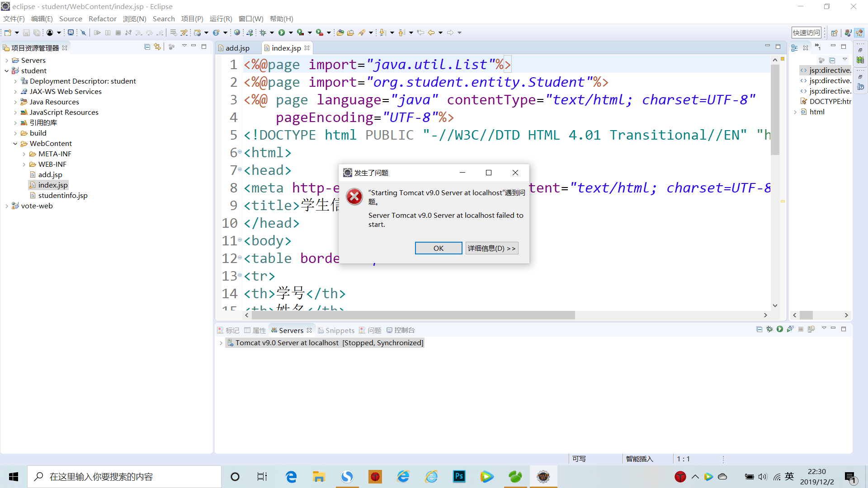Click the Save All toolbar icon
The width and height of the screenshot is (868, 488).
click(x=37, y=33)
